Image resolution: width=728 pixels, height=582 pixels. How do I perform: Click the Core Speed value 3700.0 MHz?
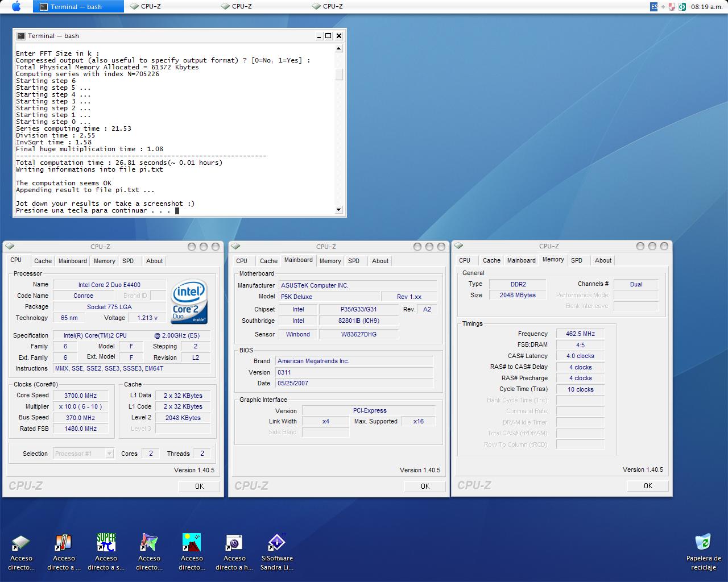pyautogui.click(x=80, y=396)
